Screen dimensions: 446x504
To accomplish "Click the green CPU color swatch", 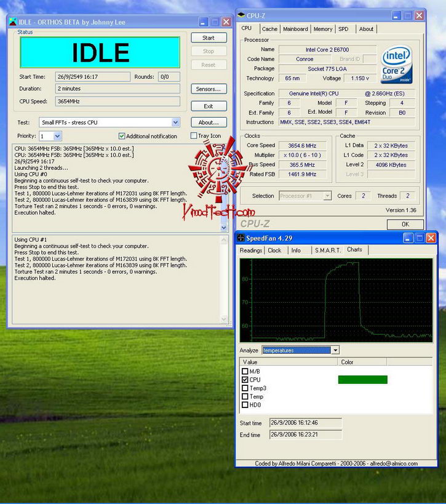I will (363, 380).
